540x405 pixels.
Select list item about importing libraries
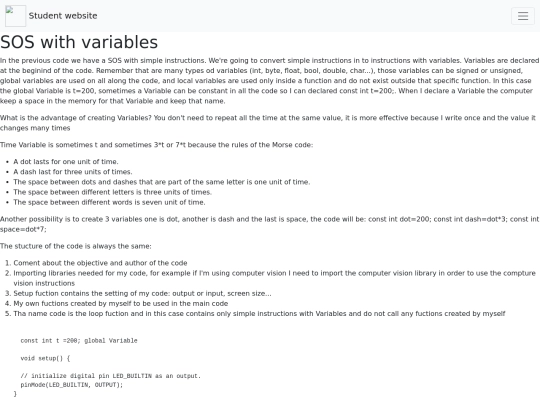coord(274,278)
